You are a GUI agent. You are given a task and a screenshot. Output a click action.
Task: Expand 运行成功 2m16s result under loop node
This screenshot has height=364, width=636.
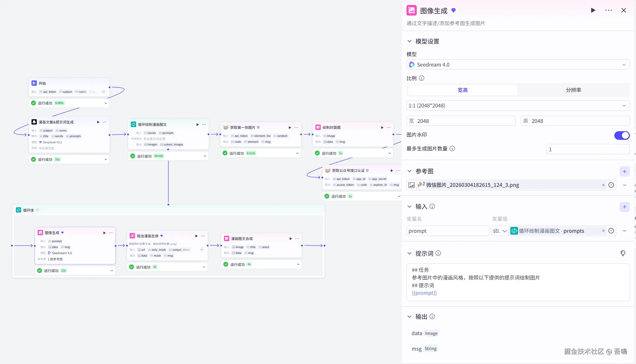click(205, 156)
